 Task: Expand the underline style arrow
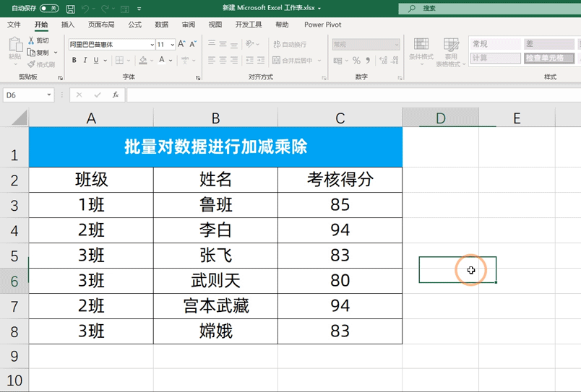coord(106,61)
